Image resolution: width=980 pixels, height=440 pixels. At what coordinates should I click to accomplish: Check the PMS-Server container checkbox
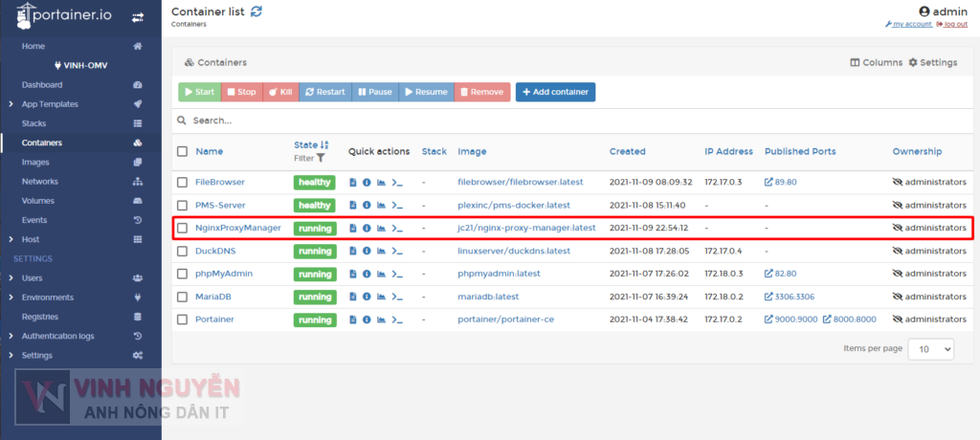[183, 205]
